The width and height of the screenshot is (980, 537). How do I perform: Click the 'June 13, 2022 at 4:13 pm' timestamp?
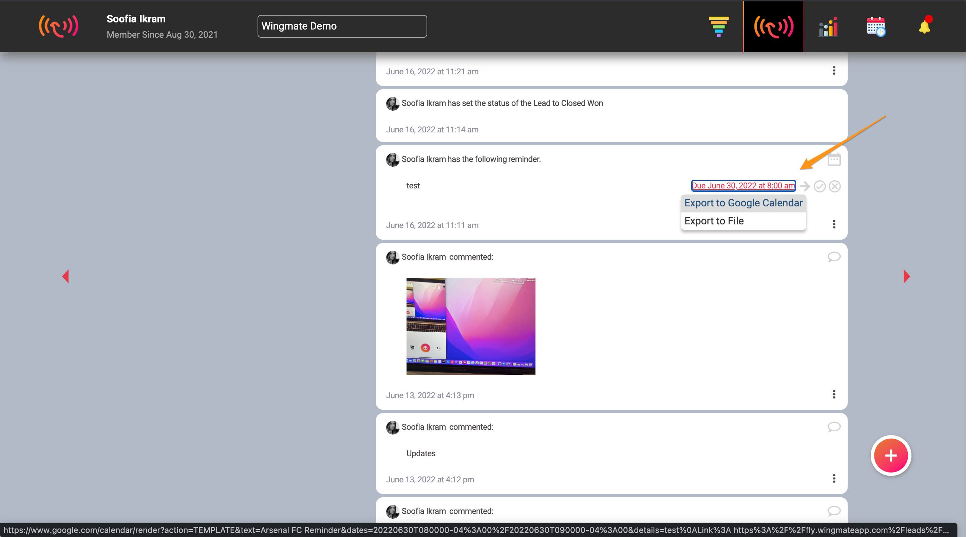click(430, 395)
